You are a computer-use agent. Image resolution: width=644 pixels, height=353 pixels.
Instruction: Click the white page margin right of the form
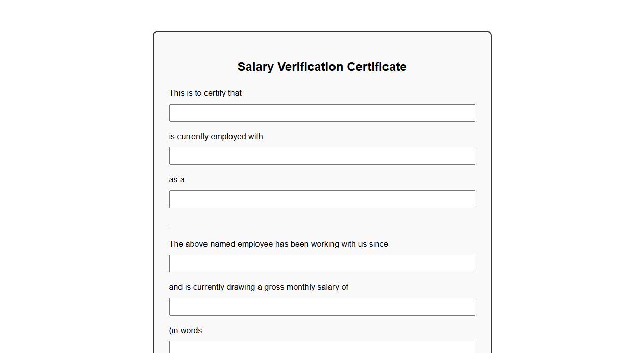pos(566,179)
